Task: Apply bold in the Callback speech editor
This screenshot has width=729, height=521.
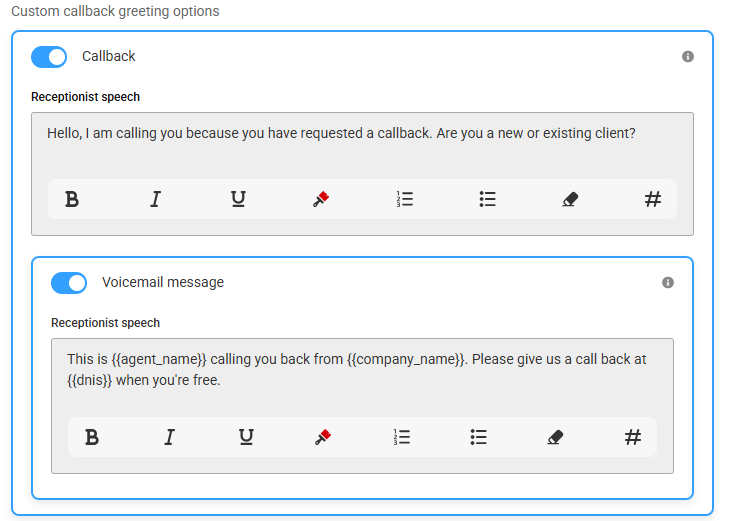Action: [72, 199]
